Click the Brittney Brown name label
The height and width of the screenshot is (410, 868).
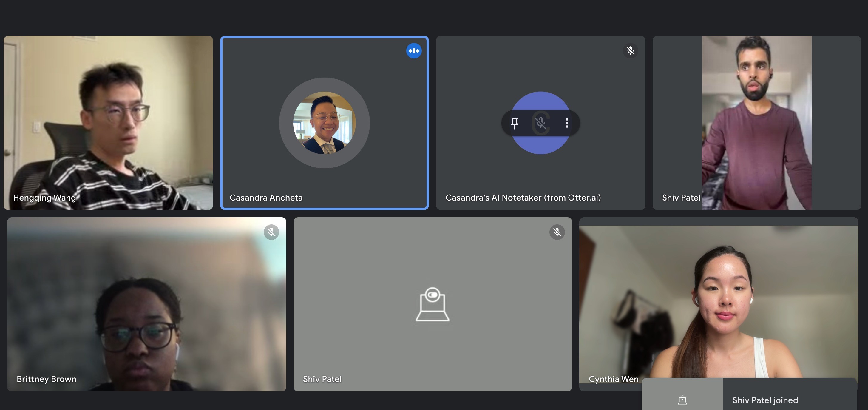tap(47, 379)
